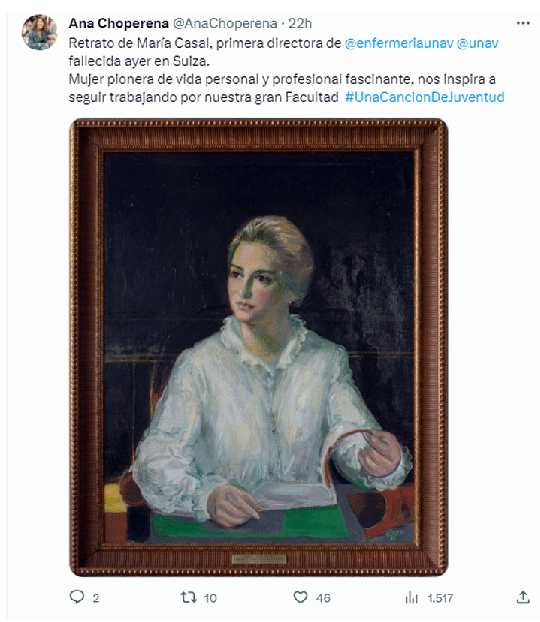This screenshot has height=622, width=540.
Task: Click the reply count 2
Action: 96,598
